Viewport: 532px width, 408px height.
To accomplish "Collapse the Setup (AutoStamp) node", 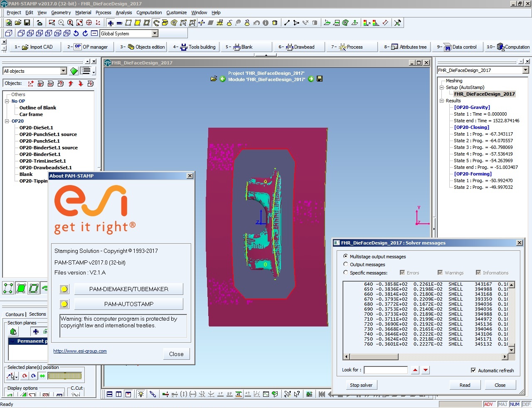I will pos(442,87).
